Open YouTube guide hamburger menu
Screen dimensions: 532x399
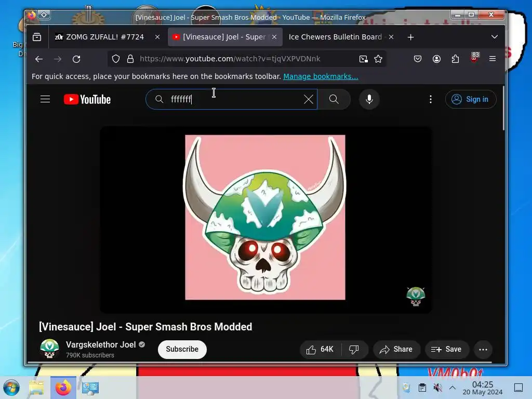coord(45,99)
